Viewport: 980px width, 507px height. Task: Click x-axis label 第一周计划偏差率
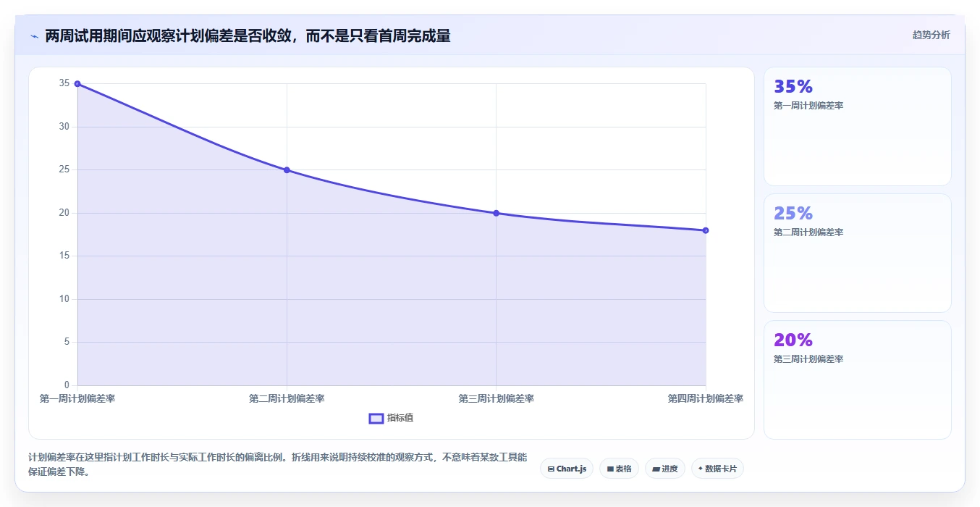point(77,398)
